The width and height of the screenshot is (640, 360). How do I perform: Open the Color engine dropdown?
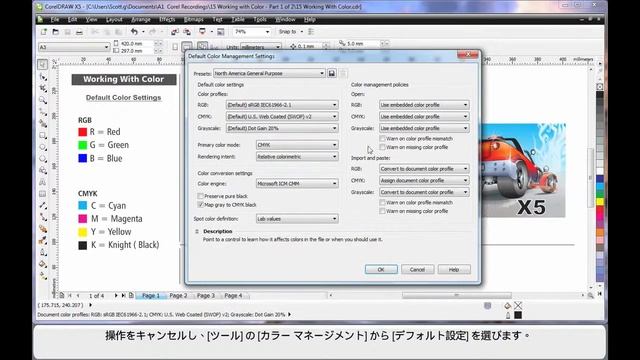[297, 184]
